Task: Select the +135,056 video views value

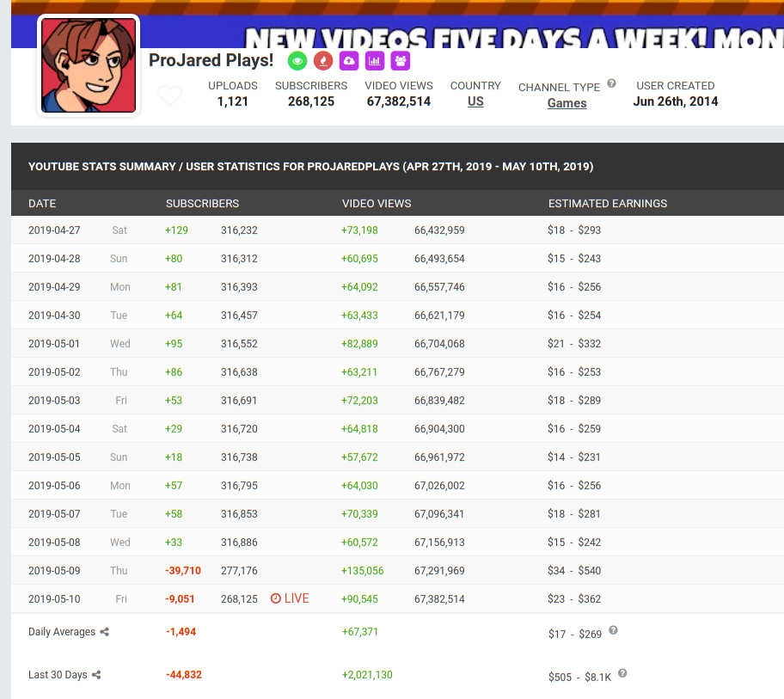Action: click(363, 571)
